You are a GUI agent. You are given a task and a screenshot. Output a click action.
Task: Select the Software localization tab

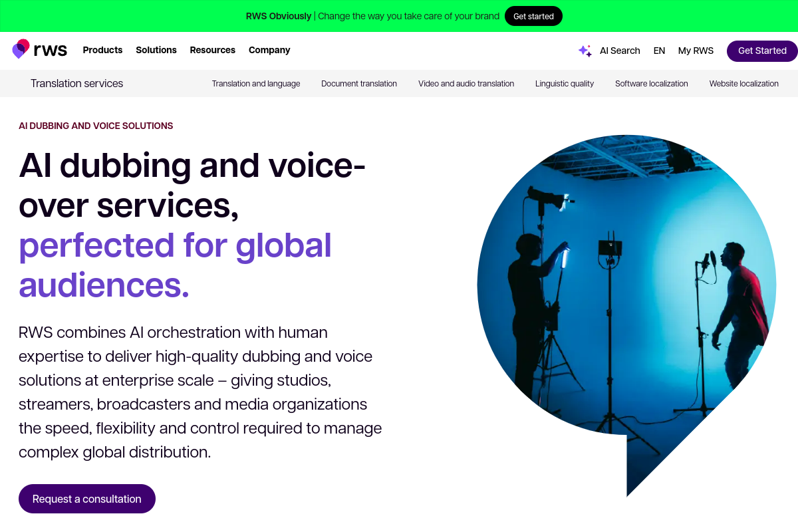tap(652, 83)
